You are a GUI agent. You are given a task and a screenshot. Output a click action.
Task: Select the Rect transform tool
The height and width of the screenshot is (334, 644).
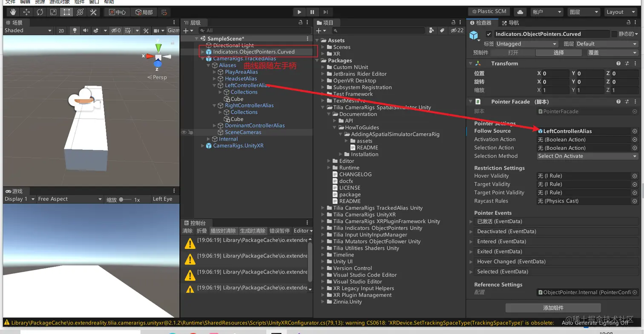[66, 12]
